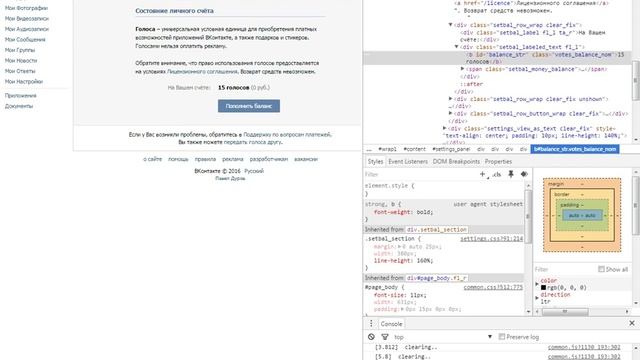The image size is (640, 360).
Task: Open Мои Группы in the sidebar
Action: 20,50
